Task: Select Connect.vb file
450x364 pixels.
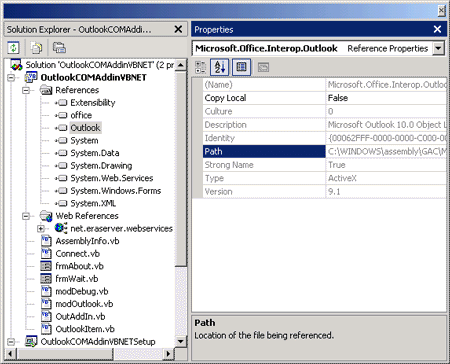Action: point(77,254)
